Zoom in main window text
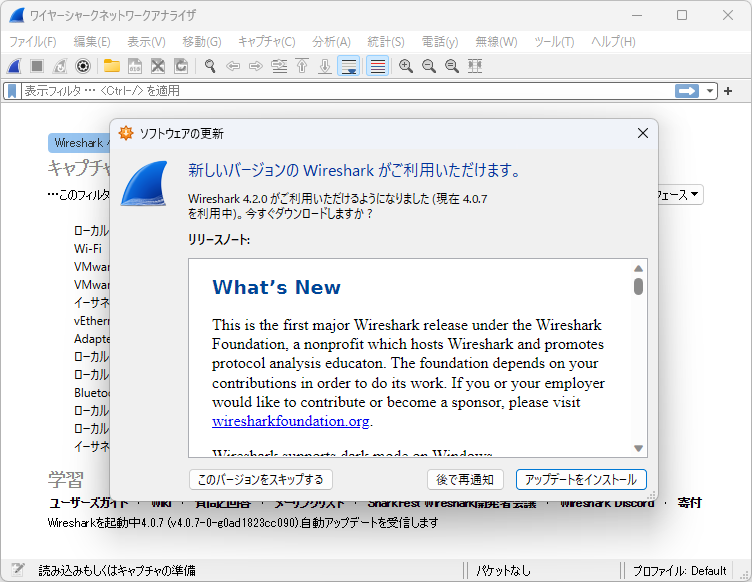Image resolution: width=752 pixels, height=582 pixels. [406, 66]
